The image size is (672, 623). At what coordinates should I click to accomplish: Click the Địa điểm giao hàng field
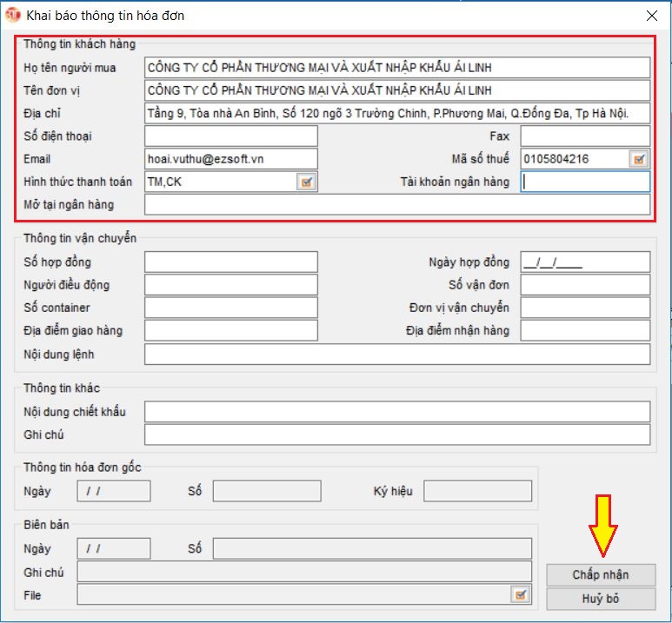[231, 331]
